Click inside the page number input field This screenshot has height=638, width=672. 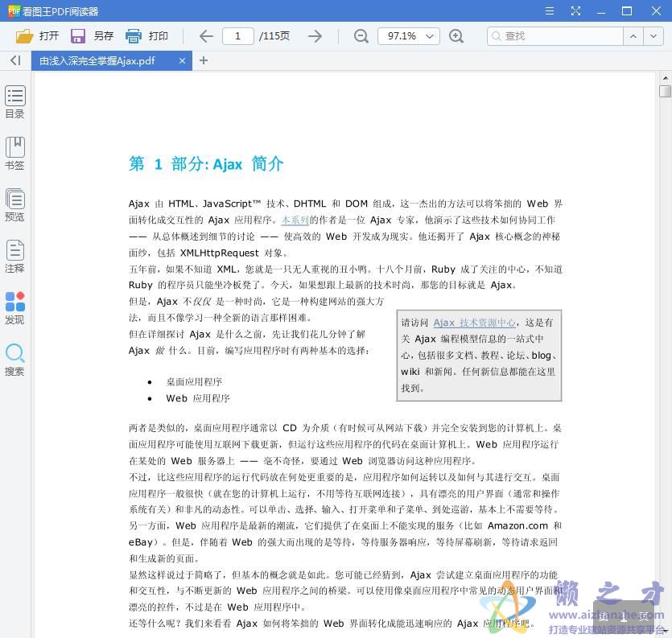click(237, 35)
